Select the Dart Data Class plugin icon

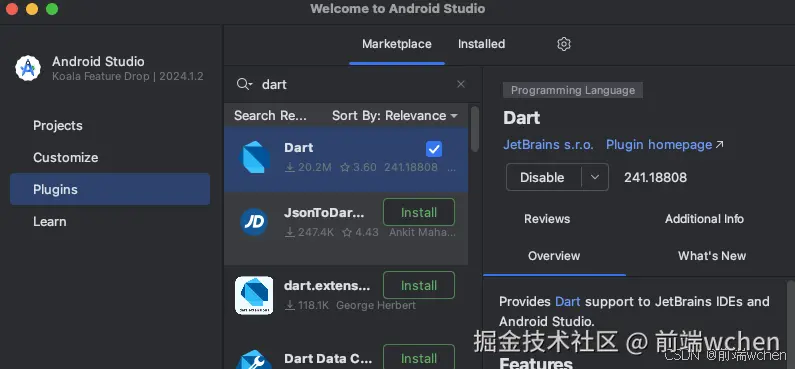254,359
